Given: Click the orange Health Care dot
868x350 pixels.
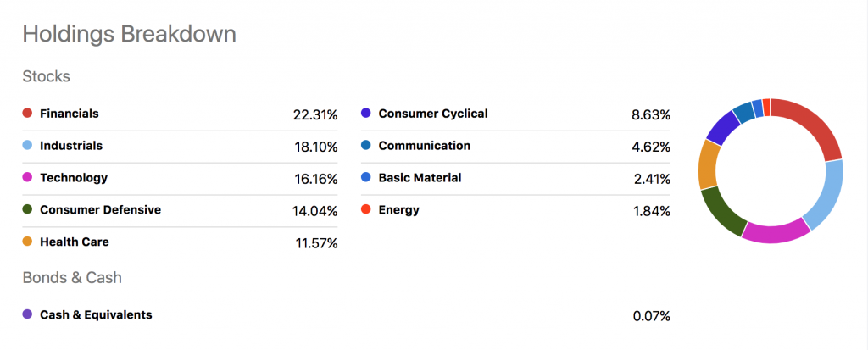Looking at the screenshot, I should (27, 242).
